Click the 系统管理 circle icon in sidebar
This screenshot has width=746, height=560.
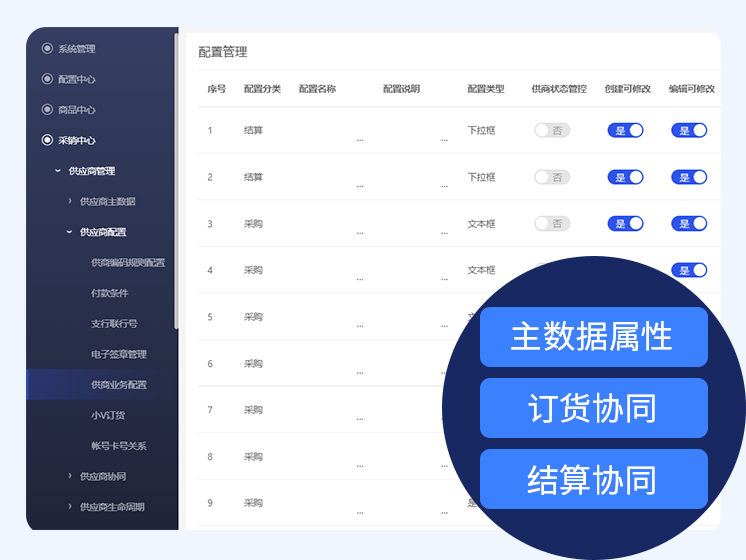click(47, 49)
